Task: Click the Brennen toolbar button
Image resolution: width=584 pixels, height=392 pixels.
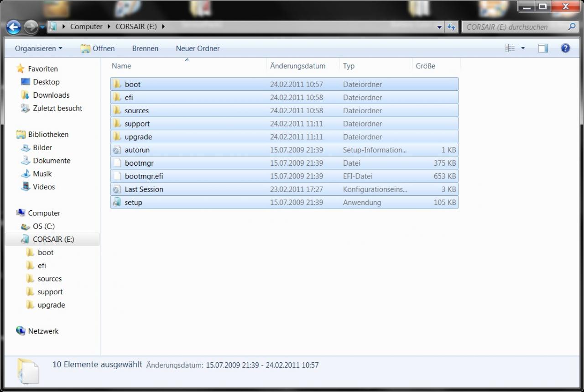Action: coord(145,48)
